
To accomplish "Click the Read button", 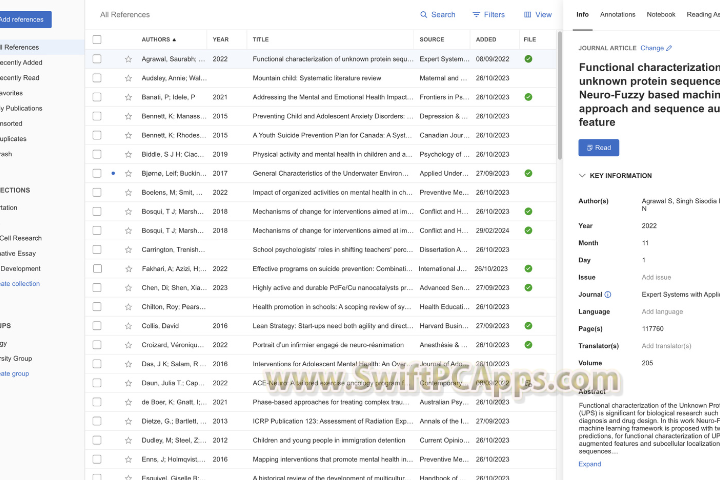I will point(598,147).
